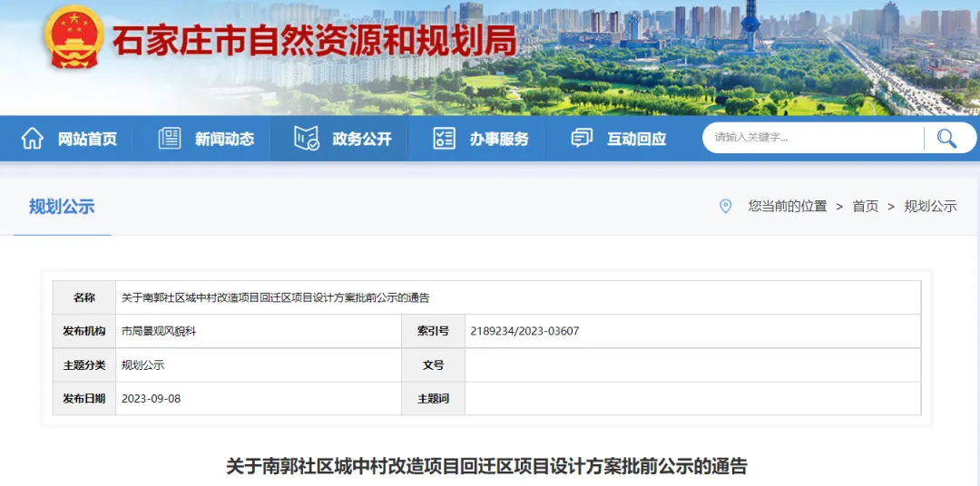This screenshot has width=980, height=486.
Task: Click the 发布机构 label cell
Action: pyautogui.click(x=84, y=331)
